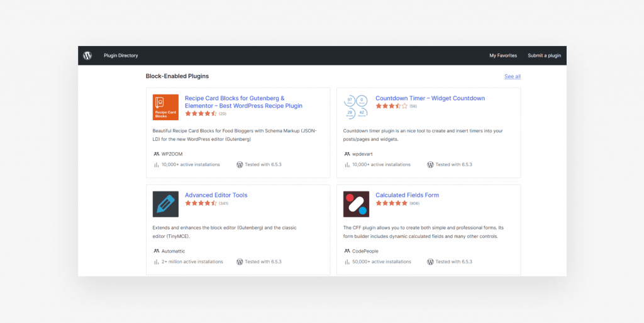Click the author icon beside Automattic
The width and height of the screenshot is (644, 323).
pos(157,251)
